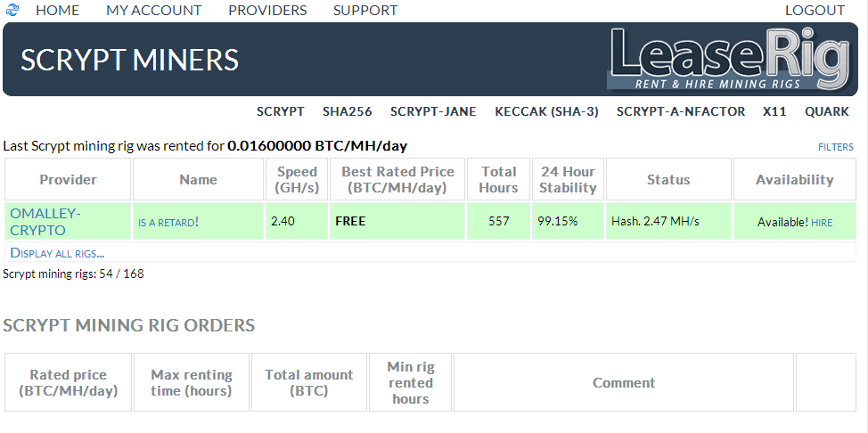Screen dimensions: 868x433
Task: Click the Rated price (BTC/MH/day) orders header
Action: coord(68,382)
